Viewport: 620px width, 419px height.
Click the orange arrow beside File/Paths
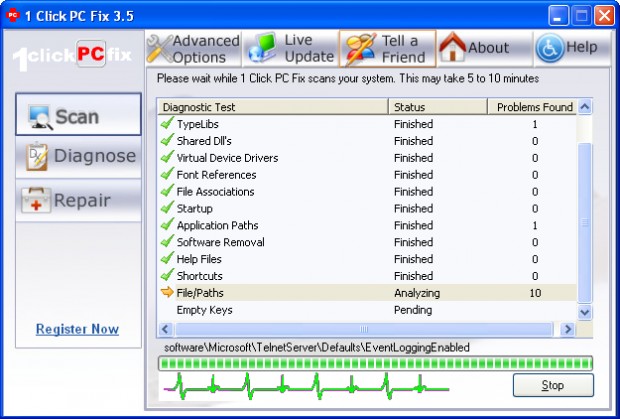click(167, 292)
